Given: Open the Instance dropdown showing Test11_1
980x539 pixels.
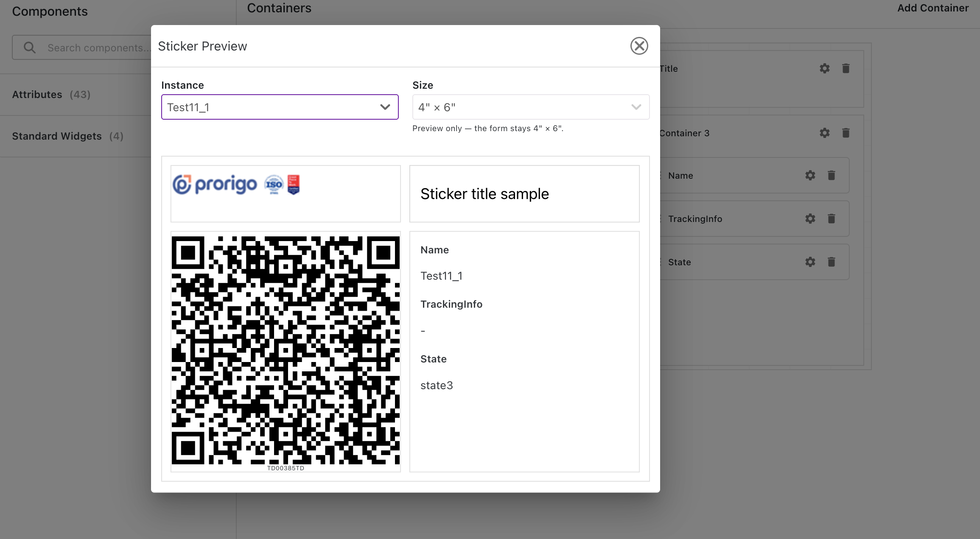Looking at the screenshot, I should (280, 107).
